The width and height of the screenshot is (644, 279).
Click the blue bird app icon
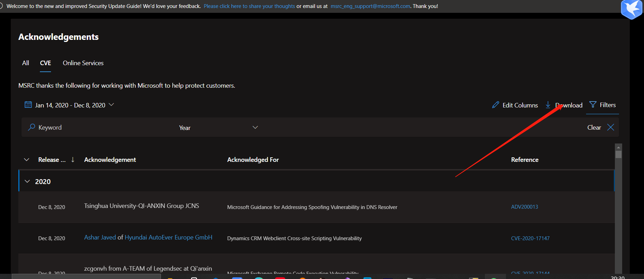632,9
